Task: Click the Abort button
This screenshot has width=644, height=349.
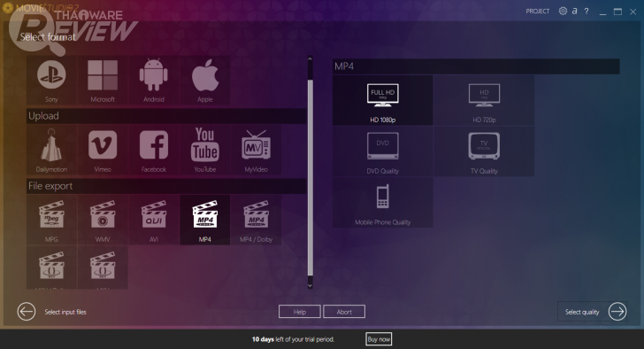Action: (x=344, y=312)
